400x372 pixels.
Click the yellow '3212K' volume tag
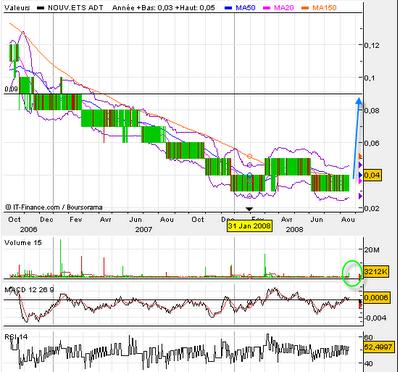(376, 272)
